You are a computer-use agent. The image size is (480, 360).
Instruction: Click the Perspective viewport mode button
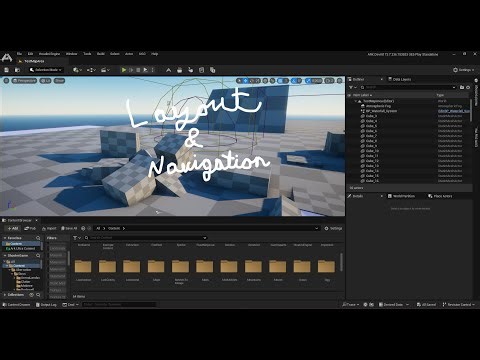[24, 81]
